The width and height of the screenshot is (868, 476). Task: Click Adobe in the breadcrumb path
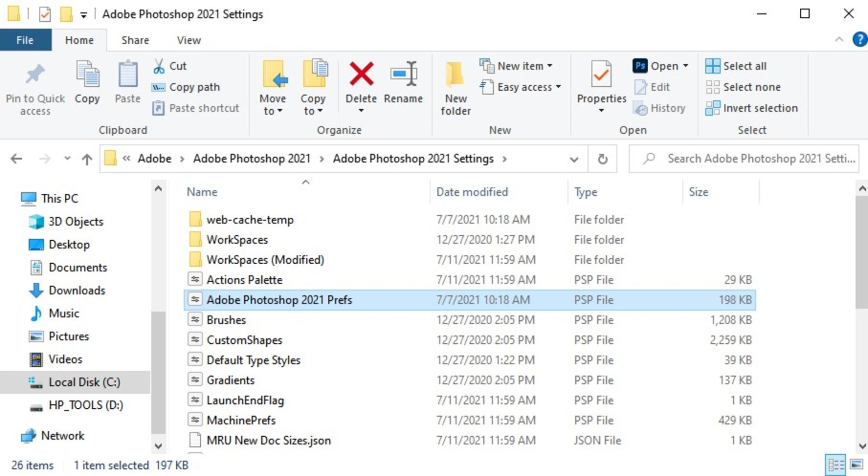click(155, 159)
